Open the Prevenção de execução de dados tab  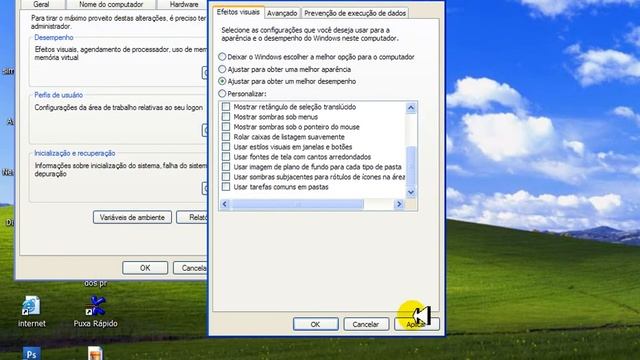click(355, 13)
